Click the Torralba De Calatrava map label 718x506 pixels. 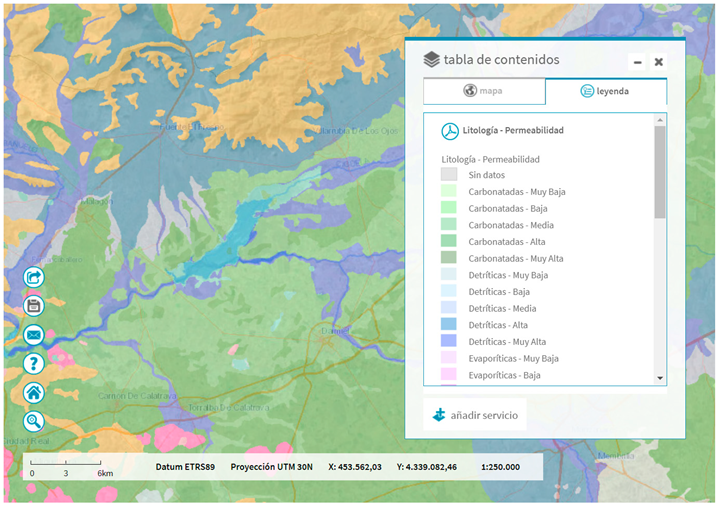coord(229,408)
